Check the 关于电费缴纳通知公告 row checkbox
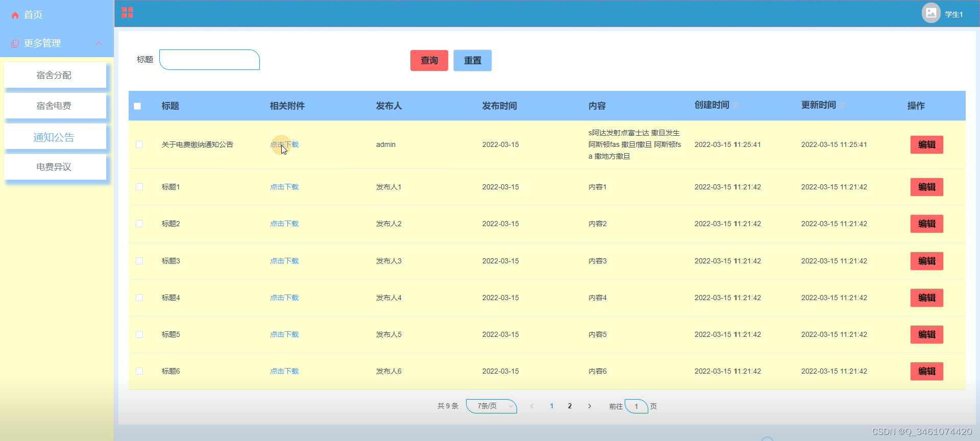980x441 pixels. [x=139, y=144]
